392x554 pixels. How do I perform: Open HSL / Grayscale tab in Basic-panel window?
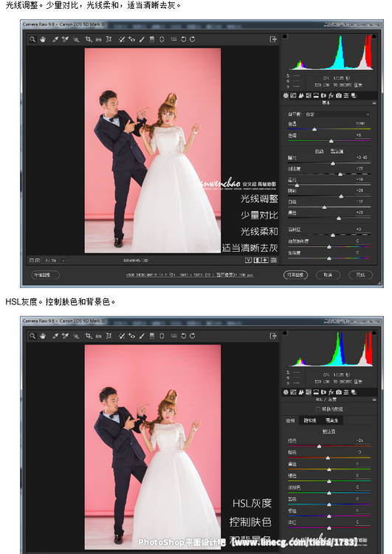tap(309, 95)
